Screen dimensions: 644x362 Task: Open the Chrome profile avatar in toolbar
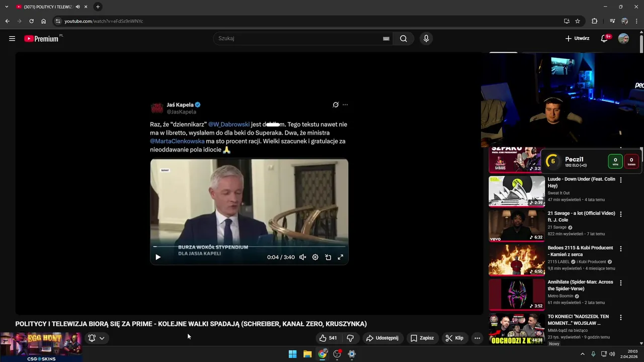[624, 21]
